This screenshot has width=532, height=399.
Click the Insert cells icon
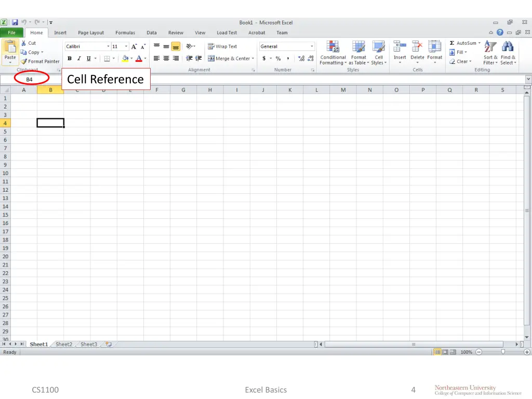(x=400, y=47)
